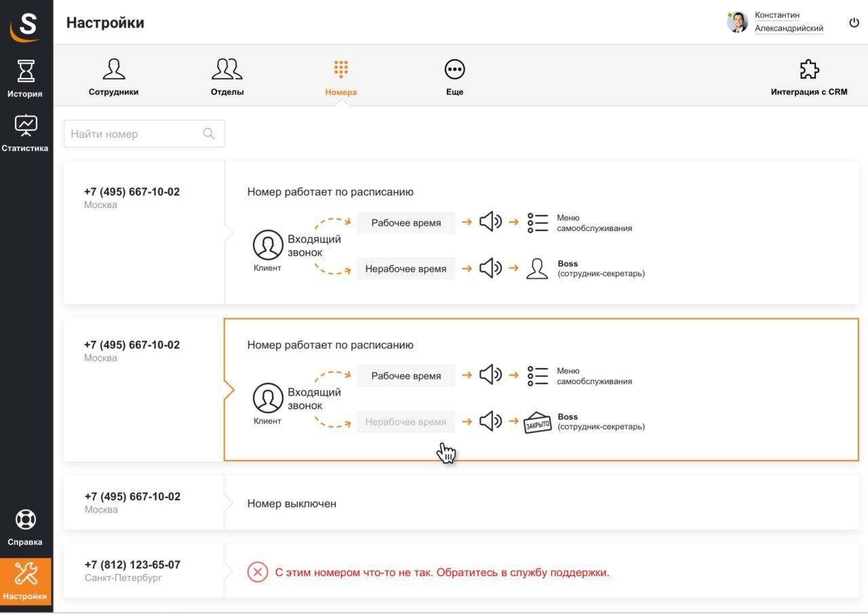
Task: Click Рабочее время button in first number card
Action: [406, 223]
